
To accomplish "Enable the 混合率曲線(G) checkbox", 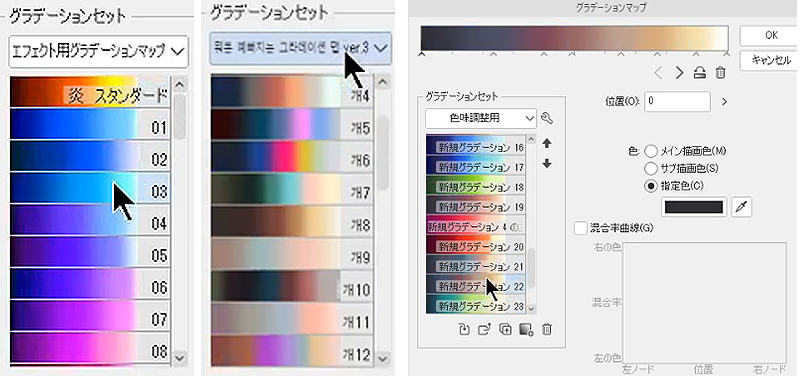I will 581,228.
